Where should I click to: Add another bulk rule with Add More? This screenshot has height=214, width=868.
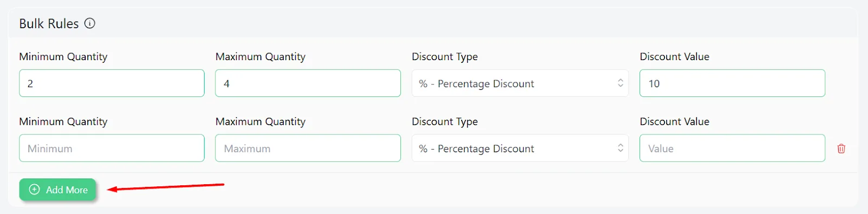(x=58, y=190)
